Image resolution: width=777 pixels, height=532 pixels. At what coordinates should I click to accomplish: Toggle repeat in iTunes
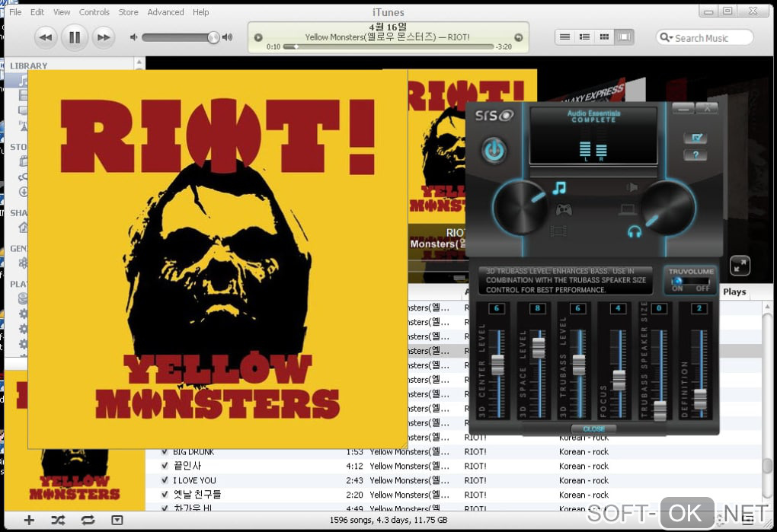[x=88, y=520]
